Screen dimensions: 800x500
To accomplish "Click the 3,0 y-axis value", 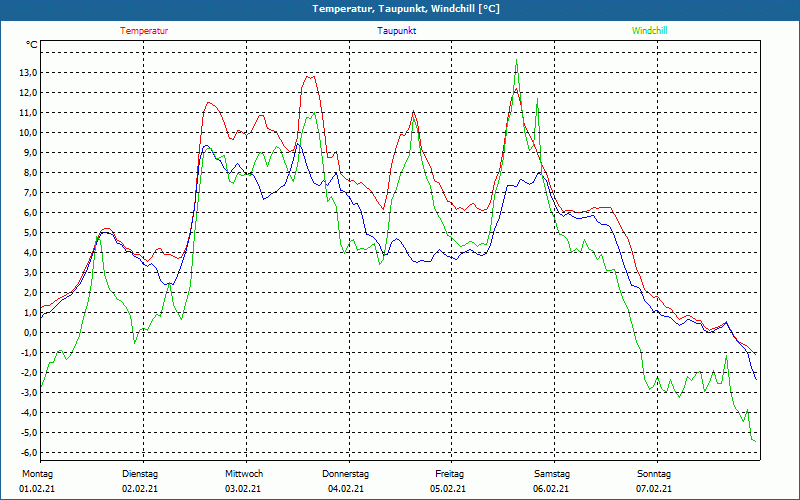I will pyautogui.click(x=30, y=273).
